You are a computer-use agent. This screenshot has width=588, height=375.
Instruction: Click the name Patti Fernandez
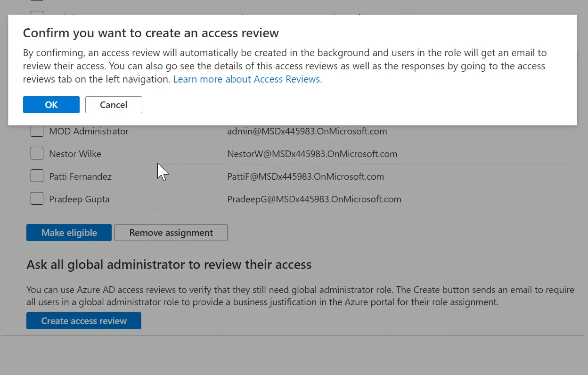coord(80,176)
